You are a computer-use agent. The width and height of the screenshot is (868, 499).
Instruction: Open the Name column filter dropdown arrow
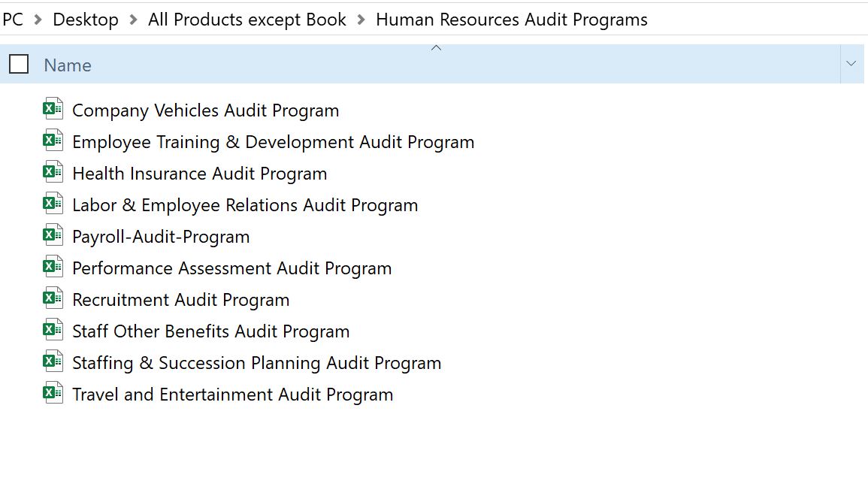click(x=851, y=65)
